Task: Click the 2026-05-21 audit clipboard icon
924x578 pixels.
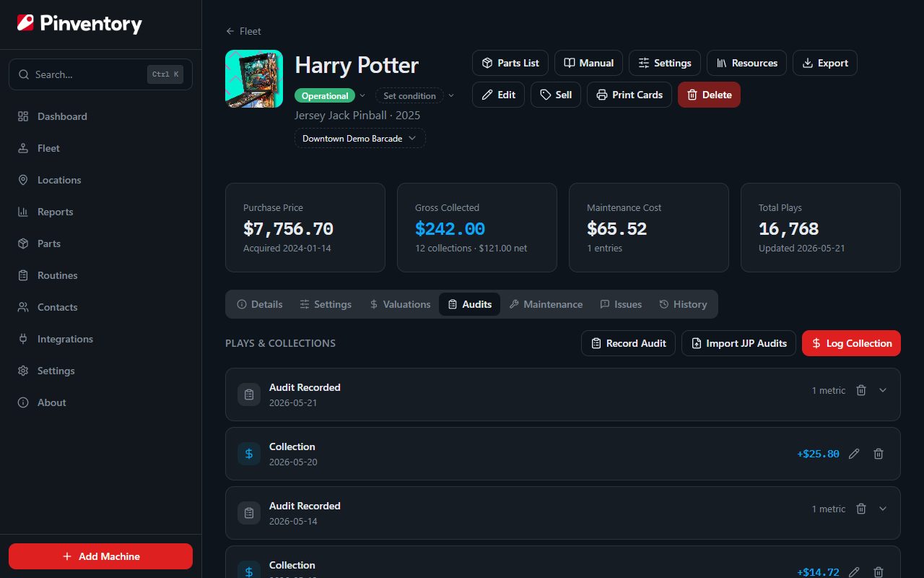Action: [x=249, y=394]
